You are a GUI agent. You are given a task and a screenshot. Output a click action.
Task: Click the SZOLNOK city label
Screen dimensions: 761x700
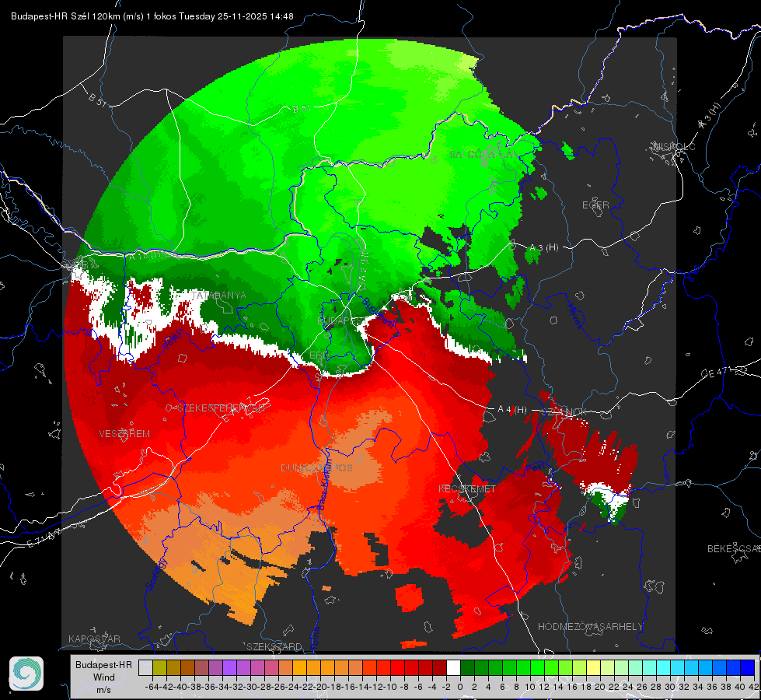(564, 412)
